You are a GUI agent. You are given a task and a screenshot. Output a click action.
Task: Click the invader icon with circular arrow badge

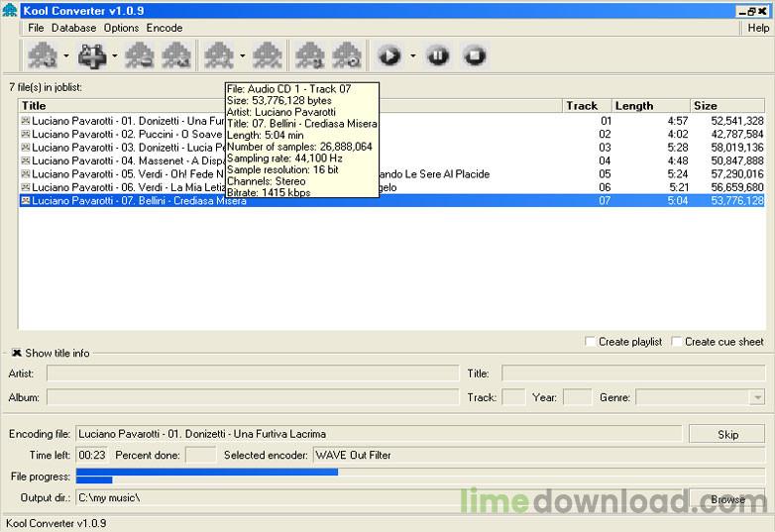click(x=347, y=55)
